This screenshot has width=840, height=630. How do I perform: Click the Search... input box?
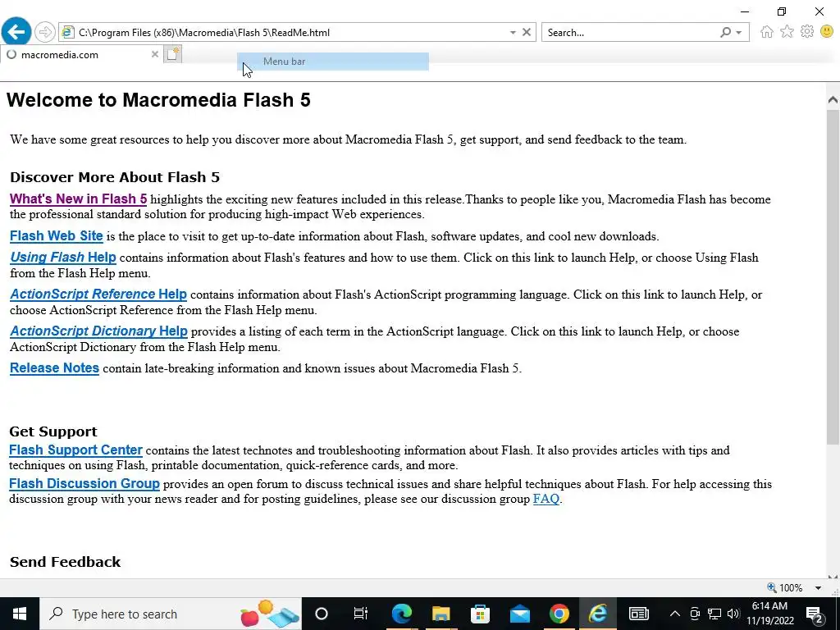coord(629,33)
